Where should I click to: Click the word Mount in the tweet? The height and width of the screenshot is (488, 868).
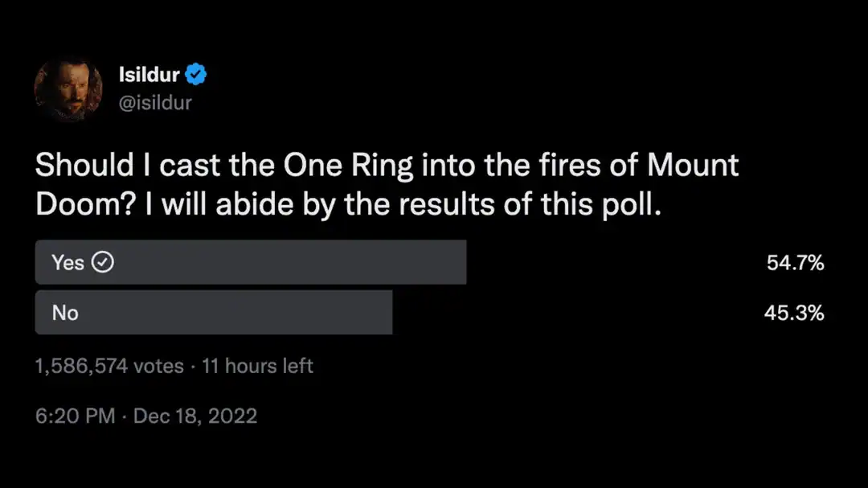click(693, 166)
